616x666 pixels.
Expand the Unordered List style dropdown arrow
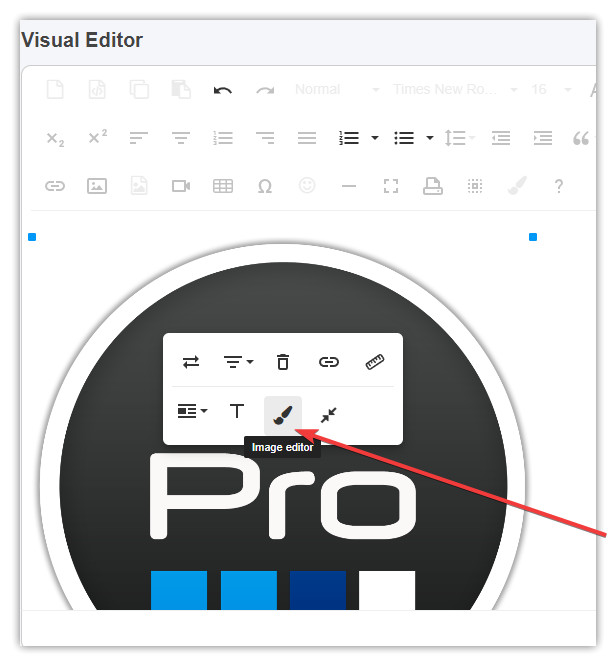[430, 138]
